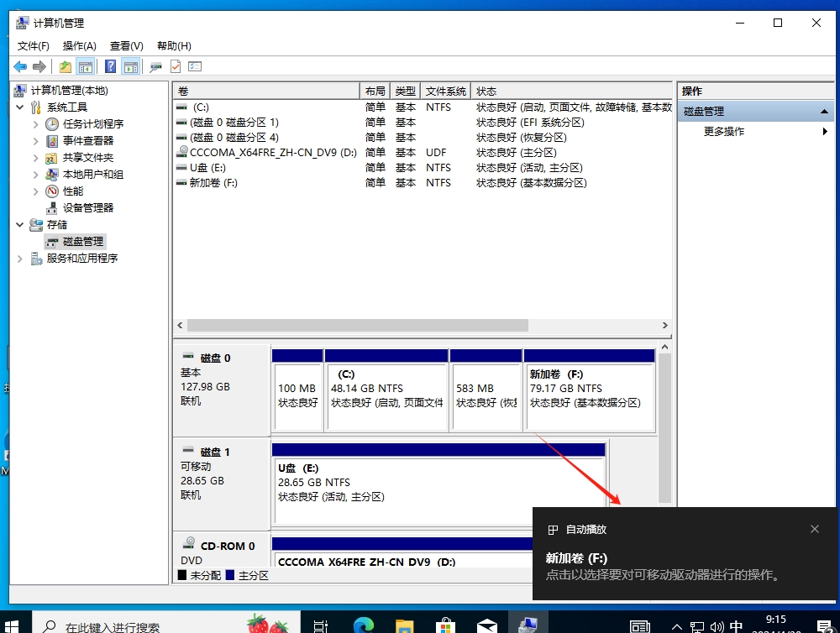The height and width of the screenshot is (633, 840).
Task: Click the 磁盘 0 disk label
Action: pyautogui.click(x=221, y=390)
